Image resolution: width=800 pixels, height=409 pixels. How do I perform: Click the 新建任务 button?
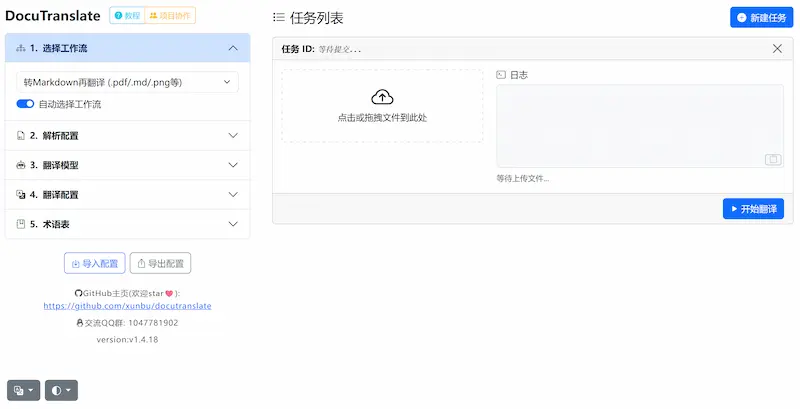point(757,18)
